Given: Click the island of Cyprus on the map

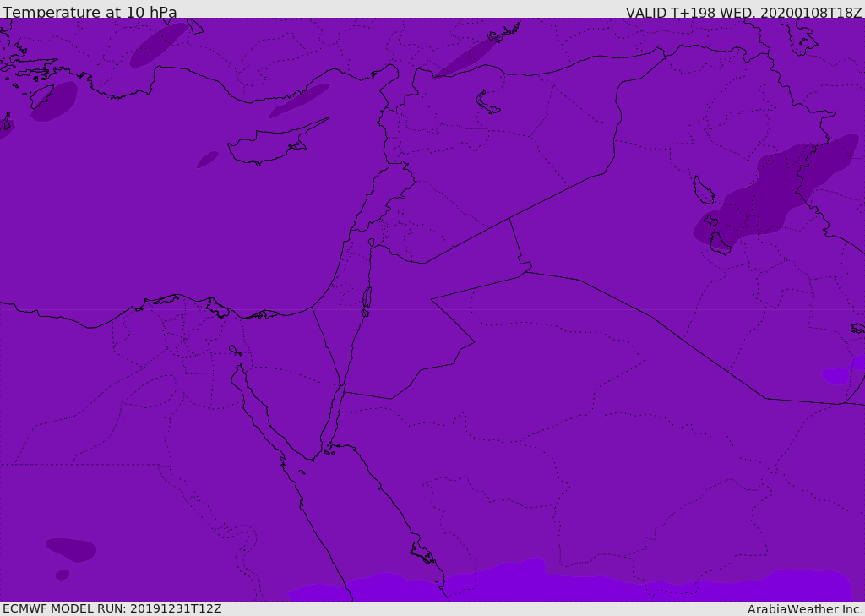Looking at the screenshot, I should [276, 144].
